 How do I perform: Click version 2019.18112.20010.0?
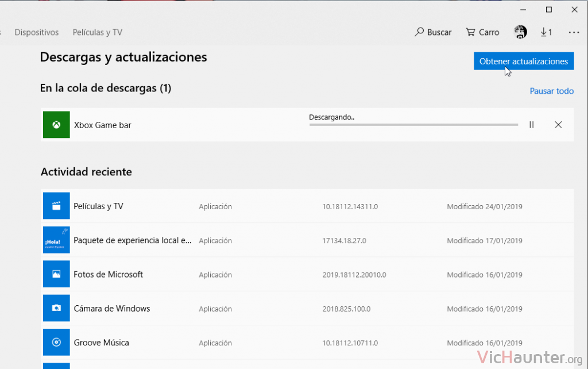point(354,275)
